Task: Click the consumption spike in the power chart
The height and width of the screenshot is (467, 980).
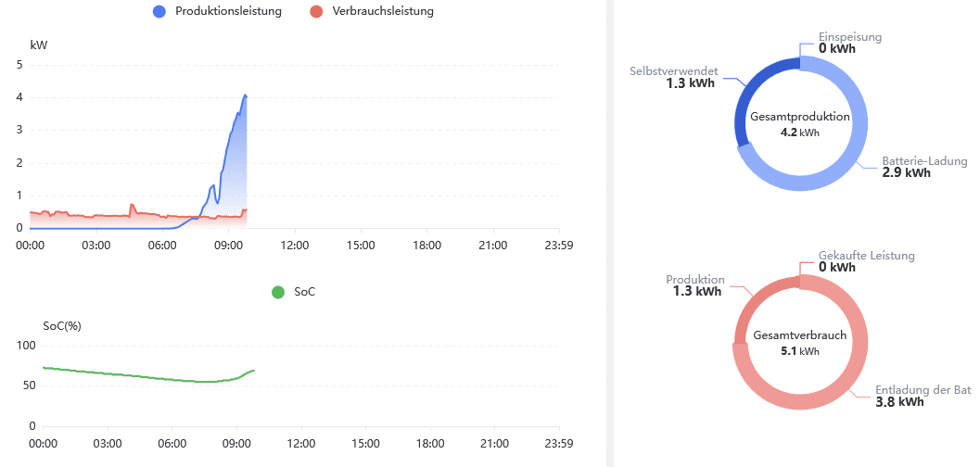Action: pyautogui.click(x=132, y=206)
